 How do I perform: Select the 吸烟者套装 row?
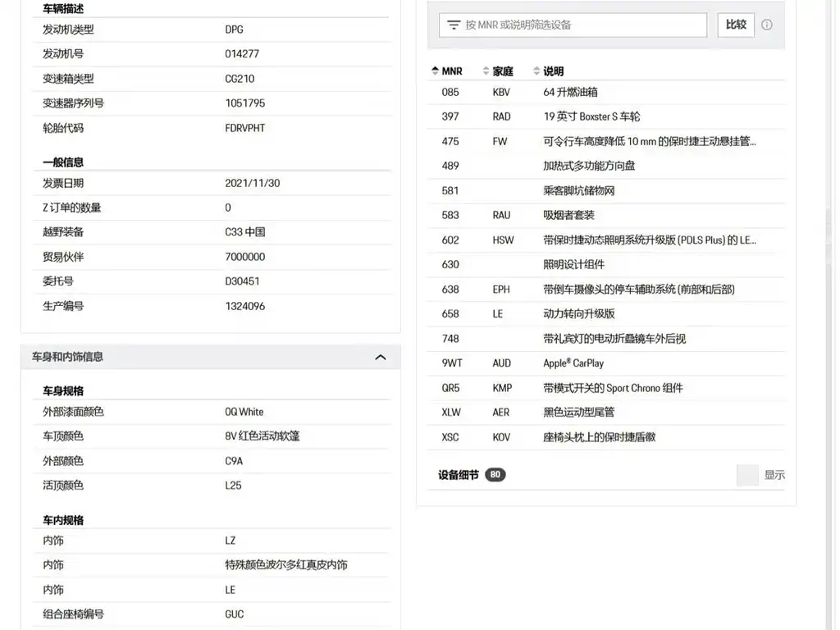[x=606, y=216]
